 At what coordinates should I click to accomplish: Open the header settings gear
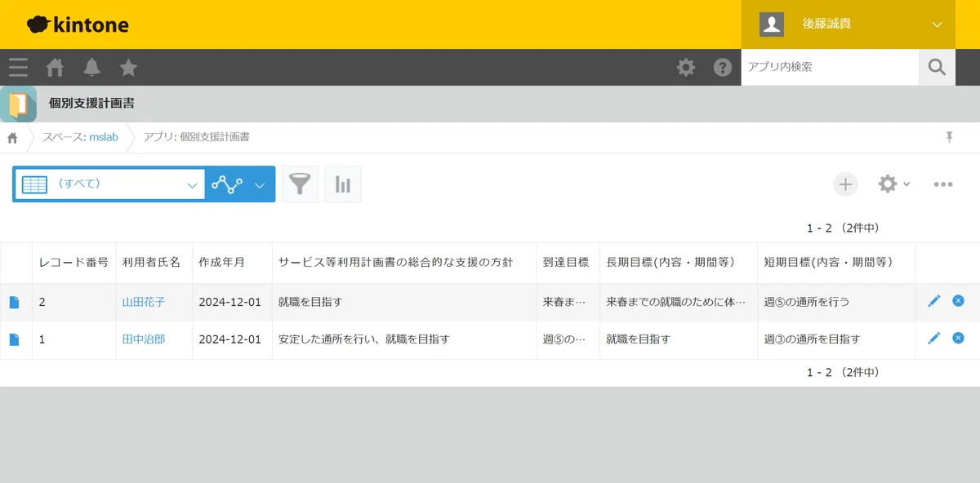pyautogui.click(x=686, y=67)
